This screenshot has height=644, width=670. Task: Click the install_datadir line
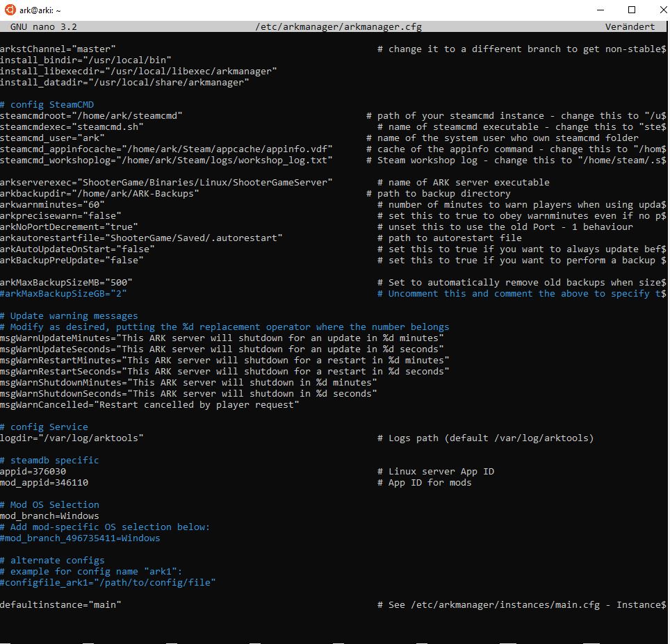pos(124,83)
